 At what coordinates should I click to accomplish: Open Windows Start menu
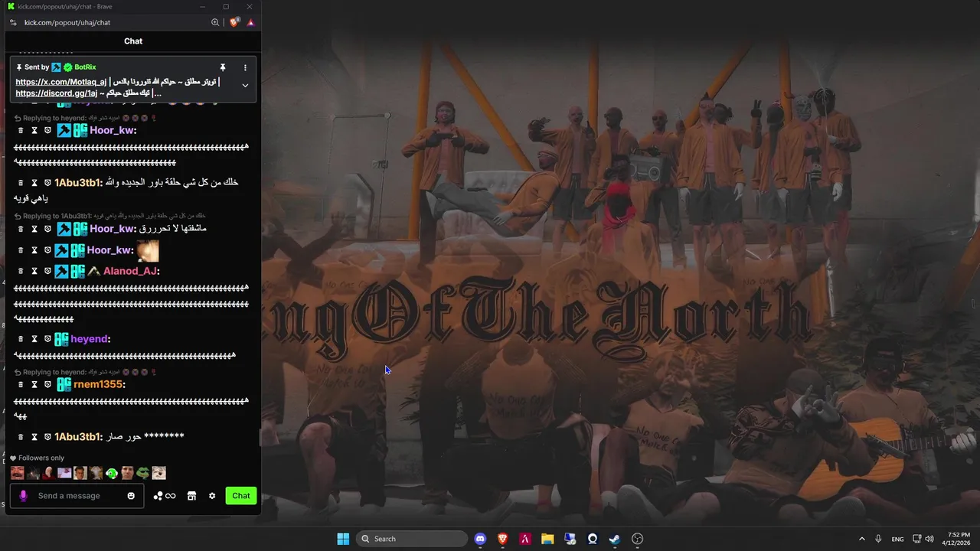[x=343, y=539]
